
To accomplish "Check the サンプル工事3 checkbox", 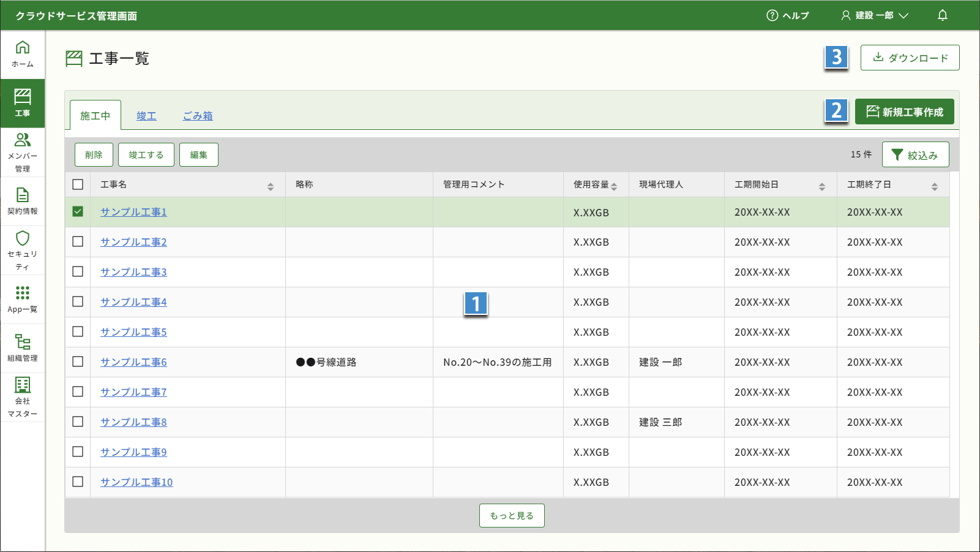I will click(x=78, y=271).
